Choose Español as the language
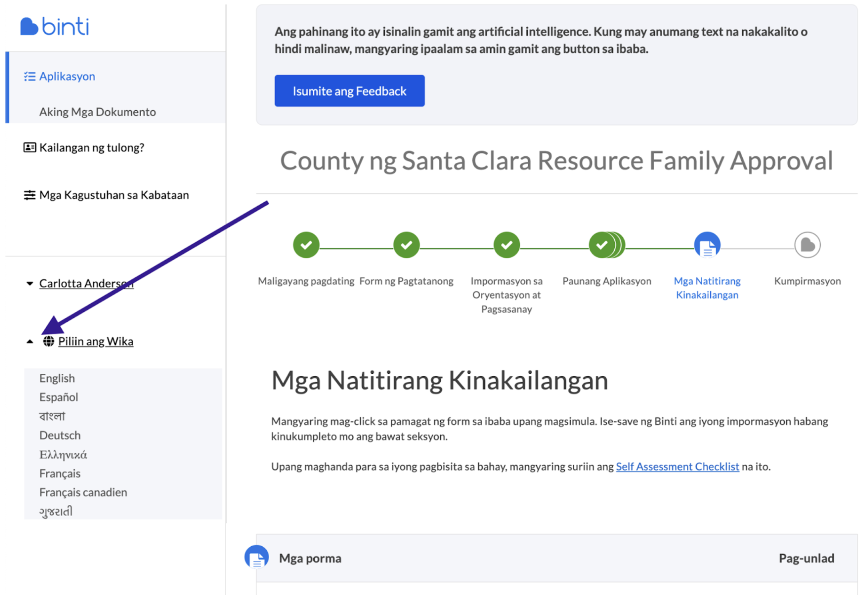Screen dimensions: 868x595 point(59,397)
